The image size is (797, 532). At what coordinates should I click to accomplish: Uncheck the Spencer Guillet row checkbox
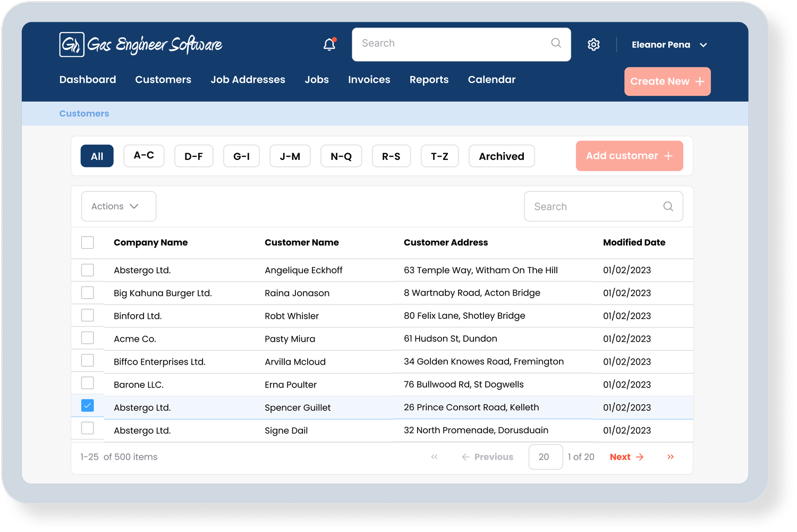(88, 406)
